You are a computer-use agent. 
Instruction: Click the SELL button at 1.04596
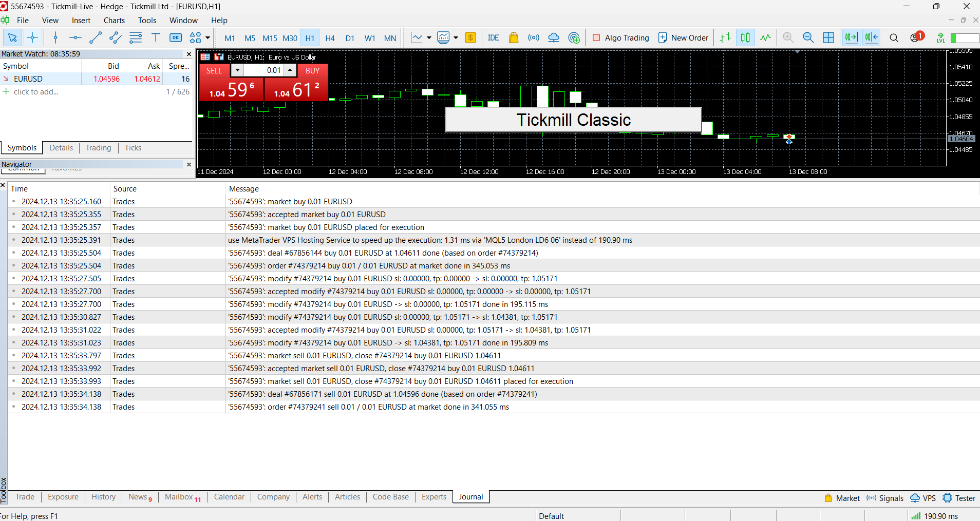click(x=231, y=90)
